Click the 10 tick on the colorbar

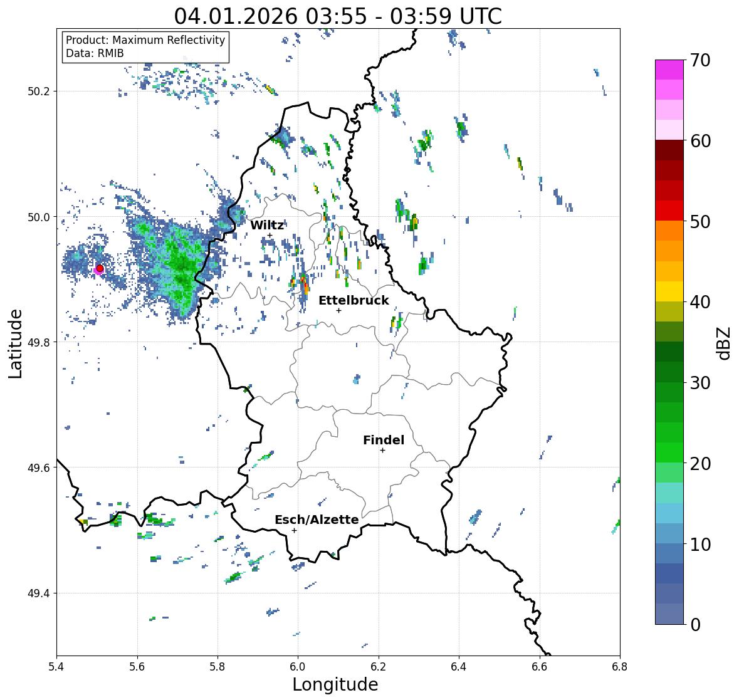700,544
